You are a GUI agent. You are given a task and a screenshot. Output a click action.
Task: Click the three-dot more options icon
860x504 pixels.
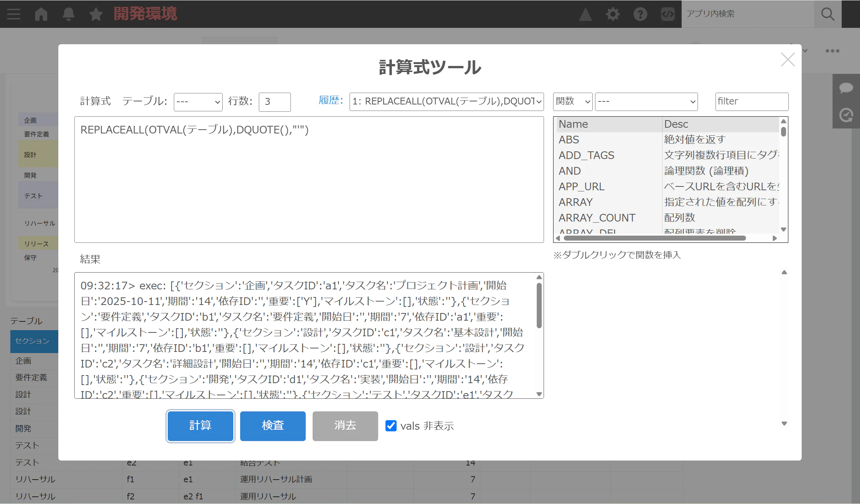pos(833,51)
